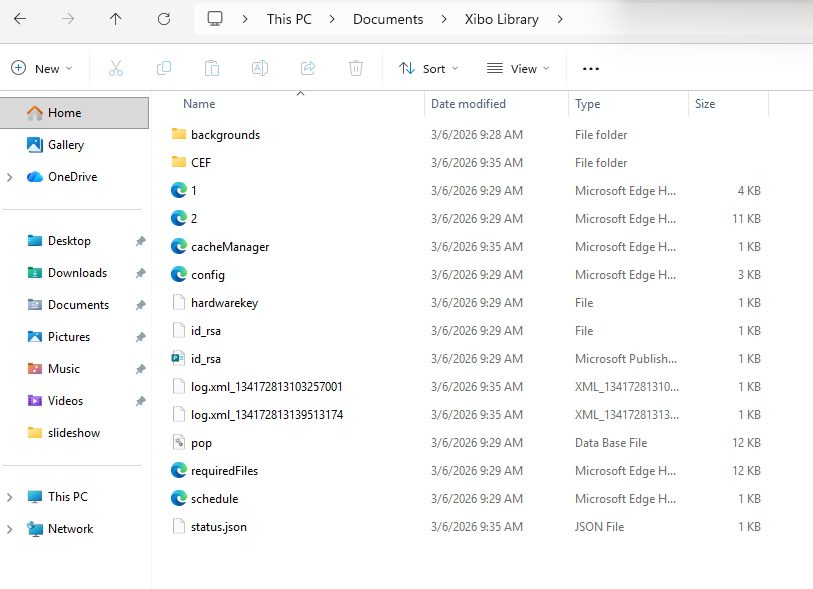The width and height of the screenshot is (813, 589).
Task: Click the Cut scissors icon
Action: (x=115, y=68)
